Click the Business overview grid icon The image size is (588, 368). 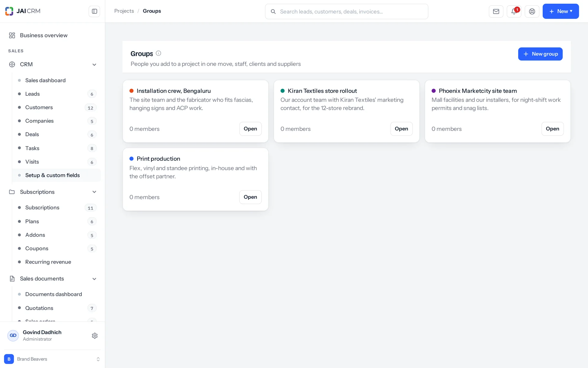(12, 35)
